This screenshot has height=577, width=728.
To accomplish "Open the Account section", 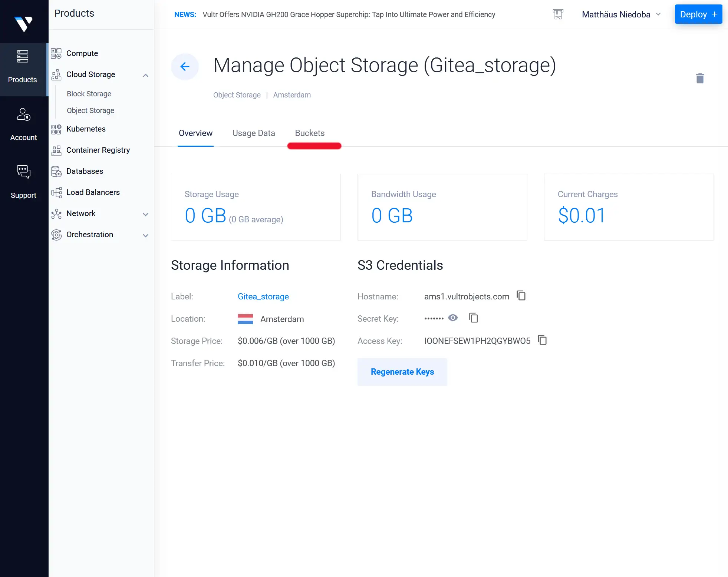I will click(x=23, y=123).
